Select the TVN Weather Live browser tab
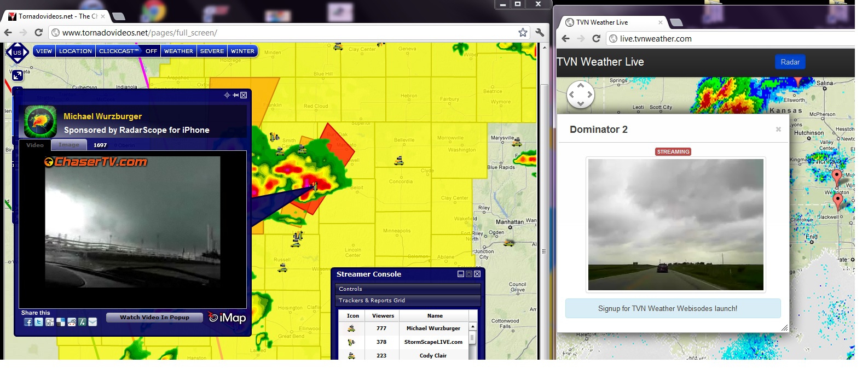The image size is (868, 381). (x=614, y=22)
